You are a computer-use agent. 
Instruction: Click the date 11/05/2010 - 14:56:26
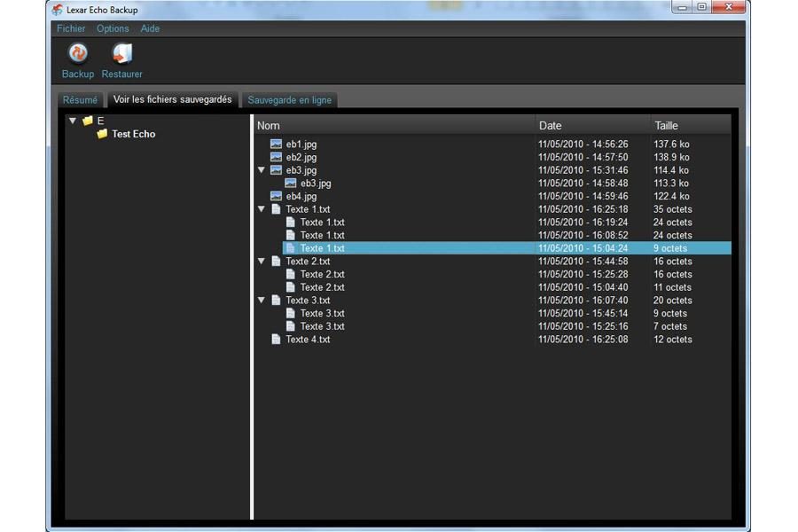[x=583, y=144]
